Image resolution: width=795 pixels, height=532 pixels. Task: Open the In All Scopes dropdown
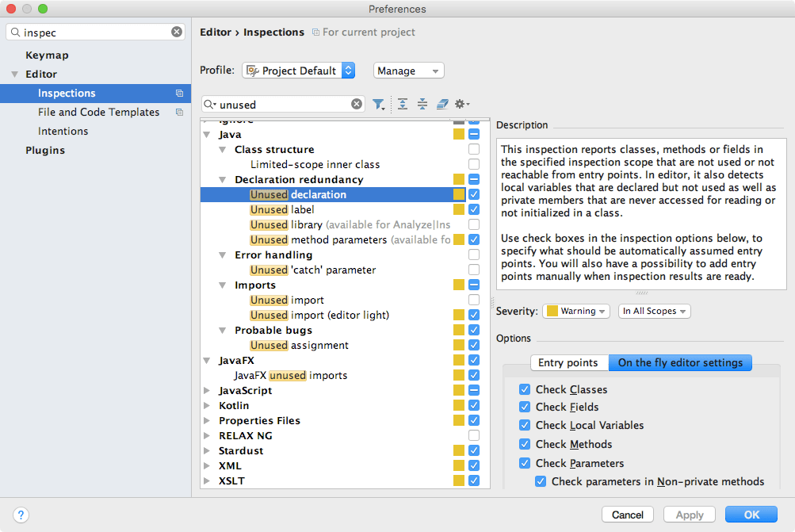pos(654,311)
